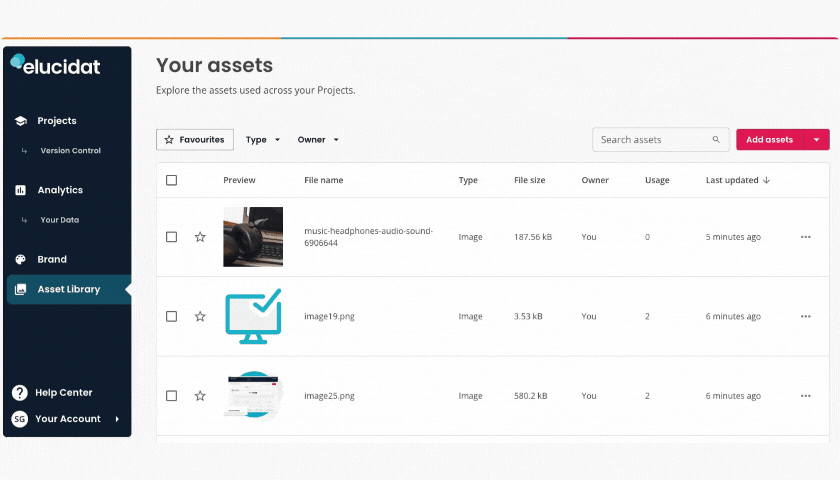
Task: Select the music-headphones asset checkbox
Action: [171, 237]
